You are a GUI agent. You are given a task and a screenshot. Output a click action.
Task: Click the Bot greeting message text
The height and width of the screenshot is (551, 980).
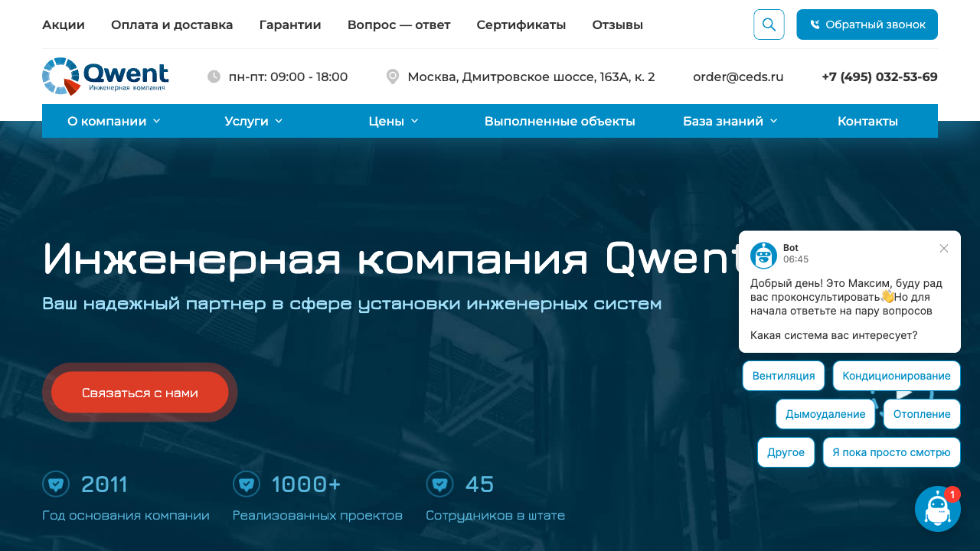[x=847, y=297]
